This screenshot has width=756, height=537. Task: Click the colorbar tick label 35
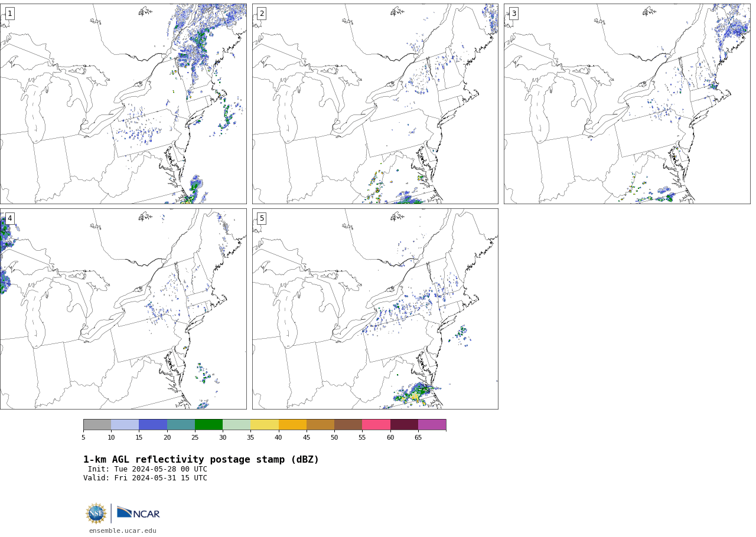250,437
